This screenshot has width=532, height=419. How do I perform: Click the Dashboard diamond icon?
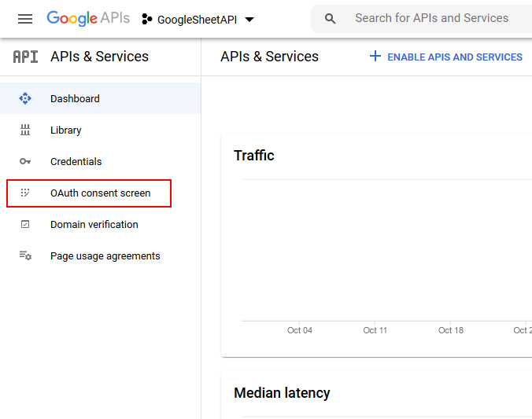click(x=25, y=98)
